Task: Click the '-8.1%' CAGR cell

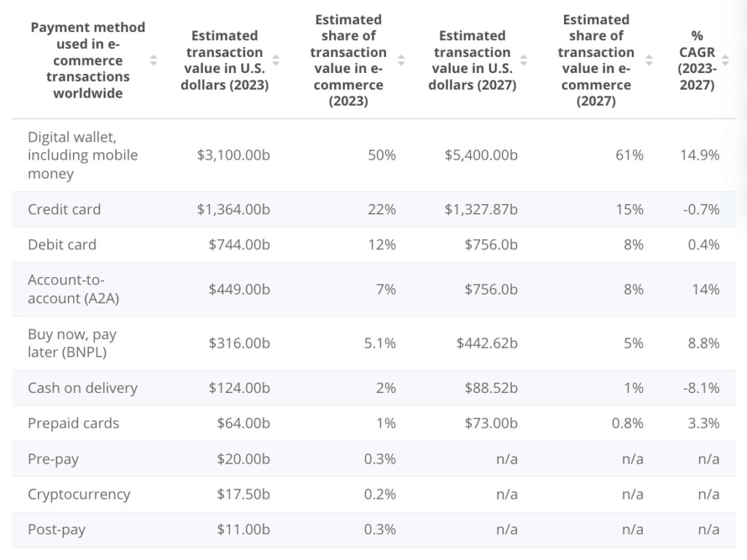Action: [x=703, y=388]
